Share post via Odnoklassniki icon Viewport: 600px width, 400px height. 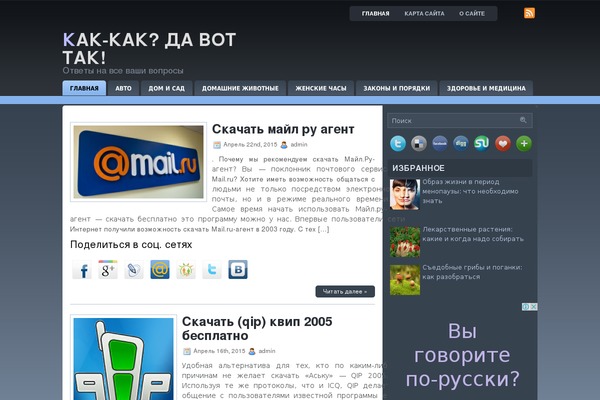click(x=186, y=269)
